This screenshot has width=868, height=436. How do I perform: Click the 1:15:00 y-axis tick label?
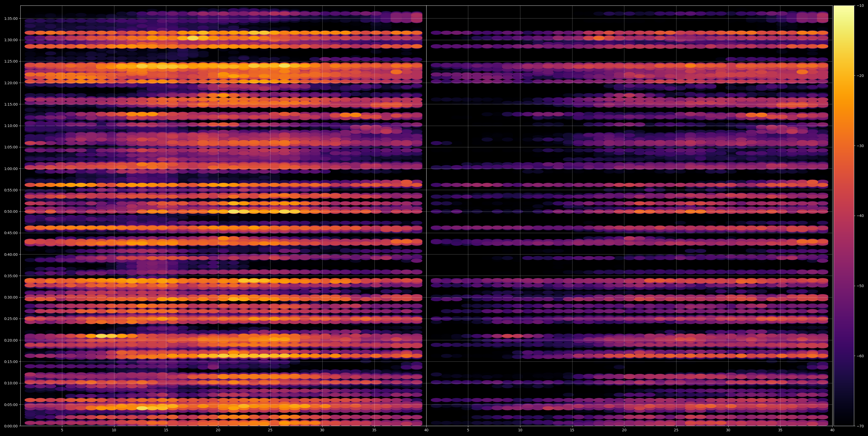pos(11,104)
